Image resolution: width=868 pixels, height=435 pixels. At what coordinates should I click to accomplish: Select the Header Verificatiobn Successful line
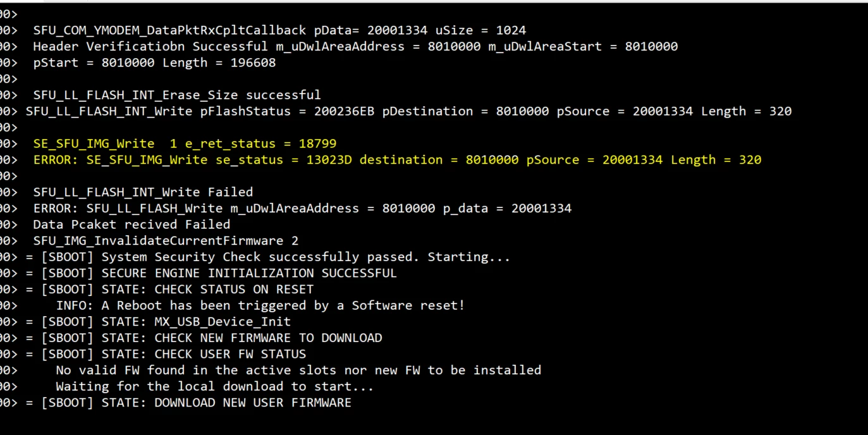355,47
